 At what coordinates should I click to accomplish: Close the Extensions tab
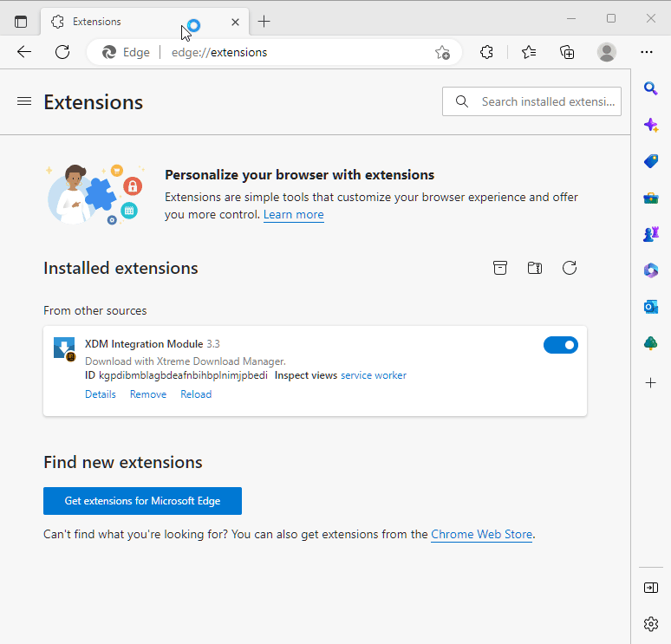[235, 22]
